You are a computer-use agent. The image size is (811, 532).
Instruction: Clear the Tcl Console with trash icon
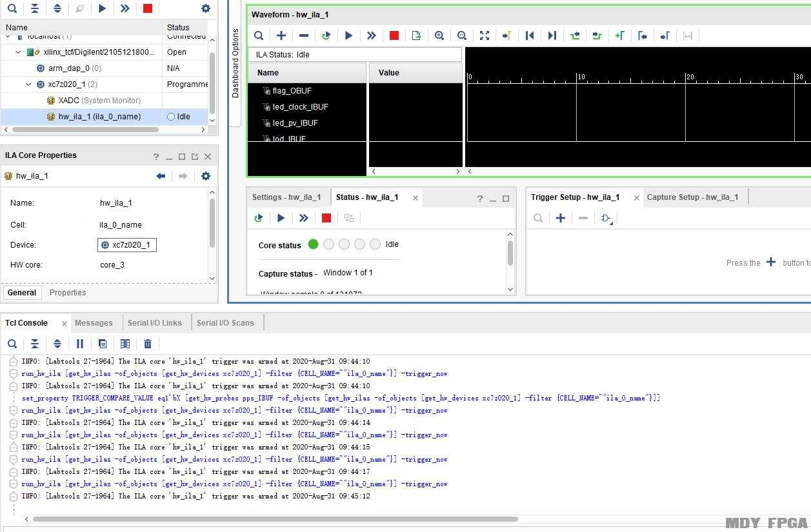(x=148, y=344)
